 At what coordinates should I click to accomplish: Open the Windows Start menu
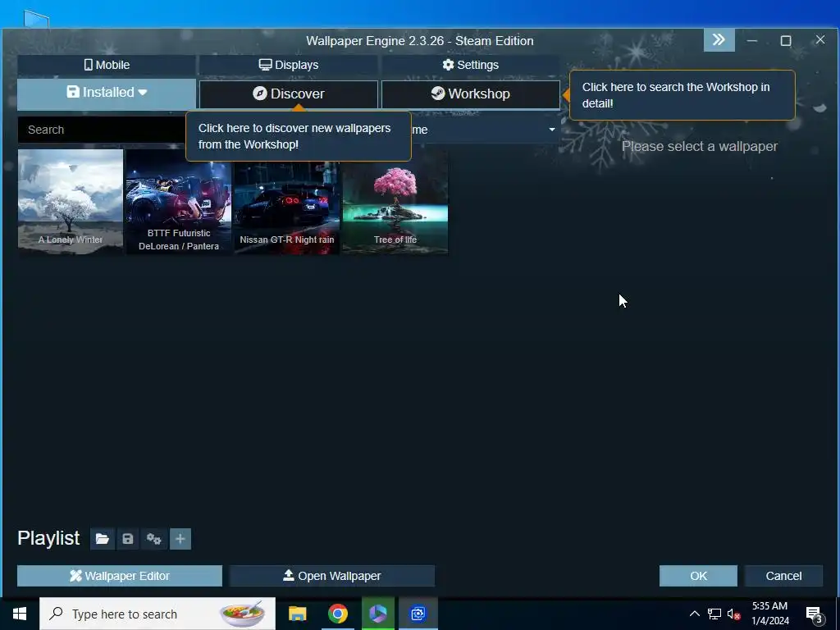[x=20, y=614]
